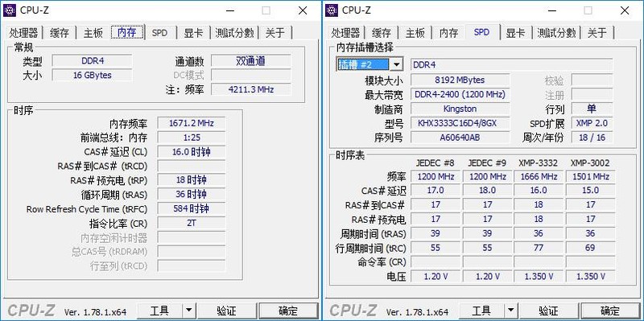Image resolution: width=644 pixels, height=321 pixels.
Task: Click the 4211.3 MHz frequency value
Action: tap(251, 89)
